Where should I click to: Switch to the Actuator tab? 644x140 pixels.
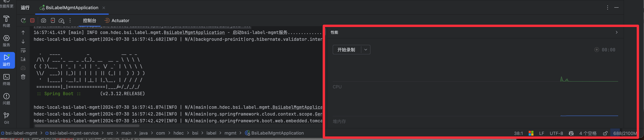click(x=117, y=20)
